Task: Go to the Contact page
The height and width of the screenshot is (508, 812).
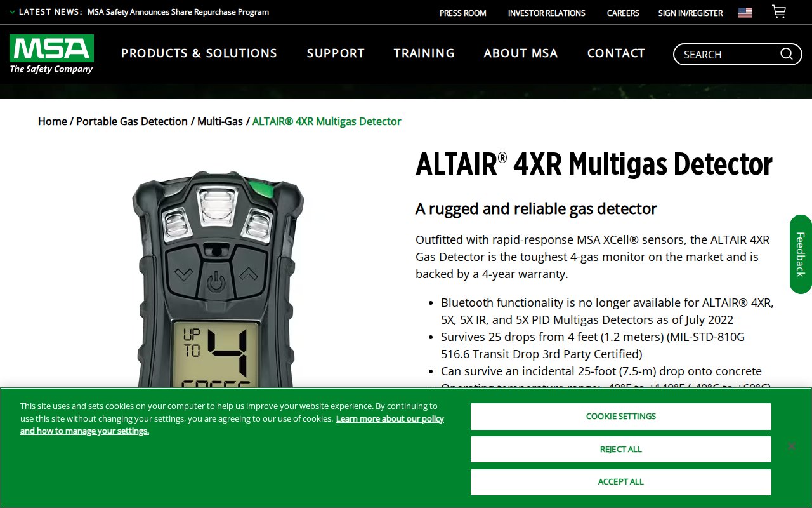Action: click(x=616, y=53)
